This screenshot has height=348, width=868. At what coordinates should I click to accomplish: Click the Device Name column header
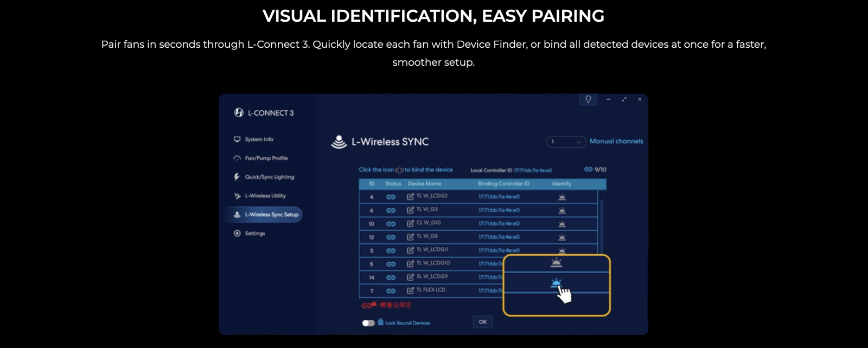(x=424, y=184)
